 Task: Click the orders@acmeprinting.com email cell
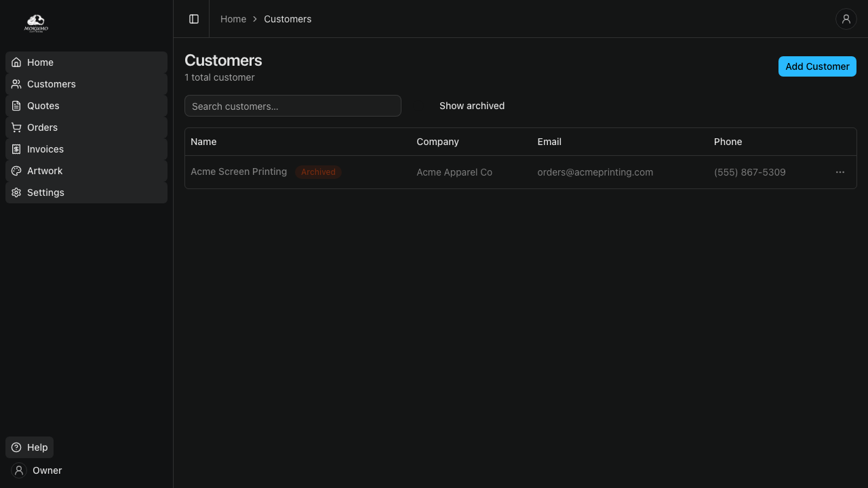pyautogui.click(x=595, y=172)
